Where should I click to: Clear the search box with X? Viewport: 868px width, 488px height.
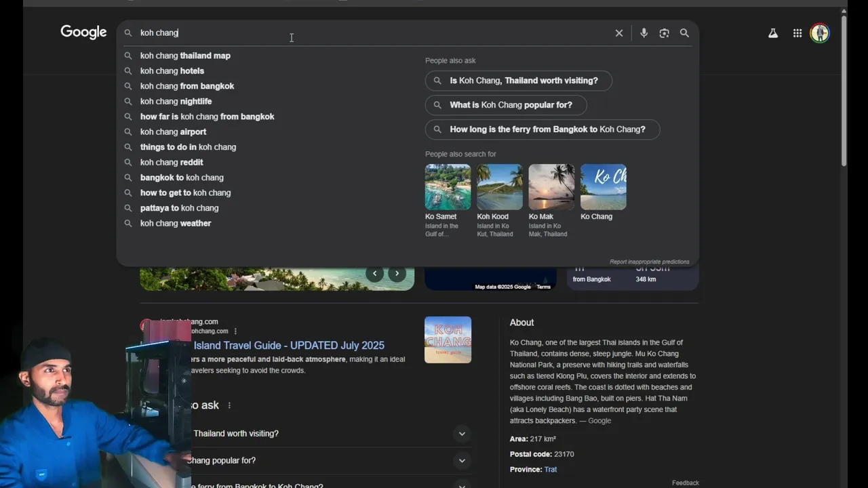[x=619, y=33]
